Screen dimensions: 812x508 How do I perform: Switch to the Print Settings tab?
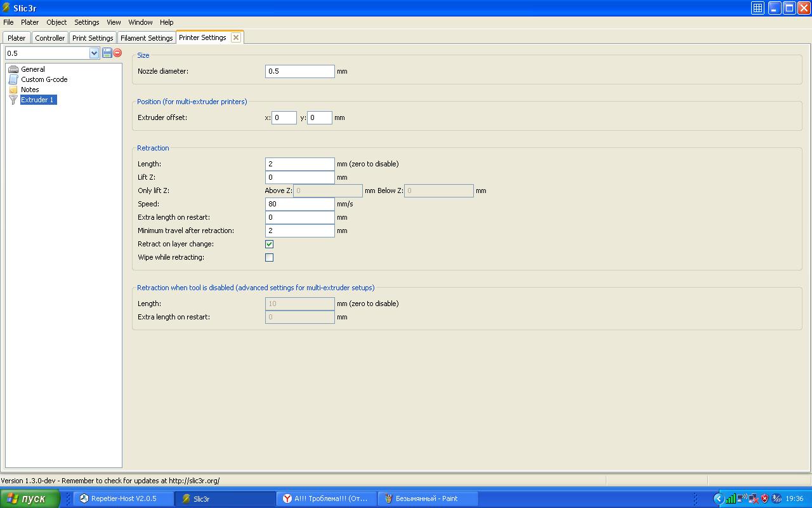(x=93, y=38)
